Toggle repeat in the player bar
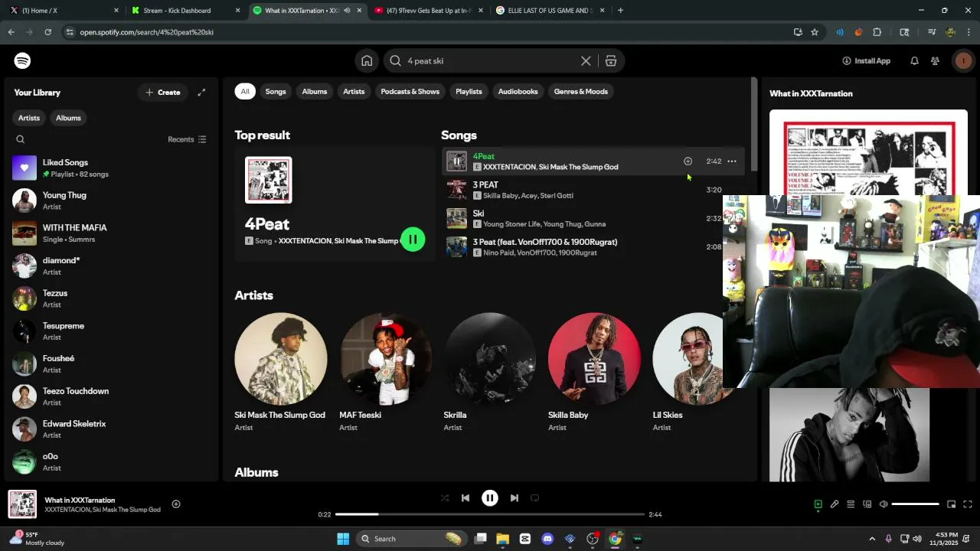 coord(535,497)
